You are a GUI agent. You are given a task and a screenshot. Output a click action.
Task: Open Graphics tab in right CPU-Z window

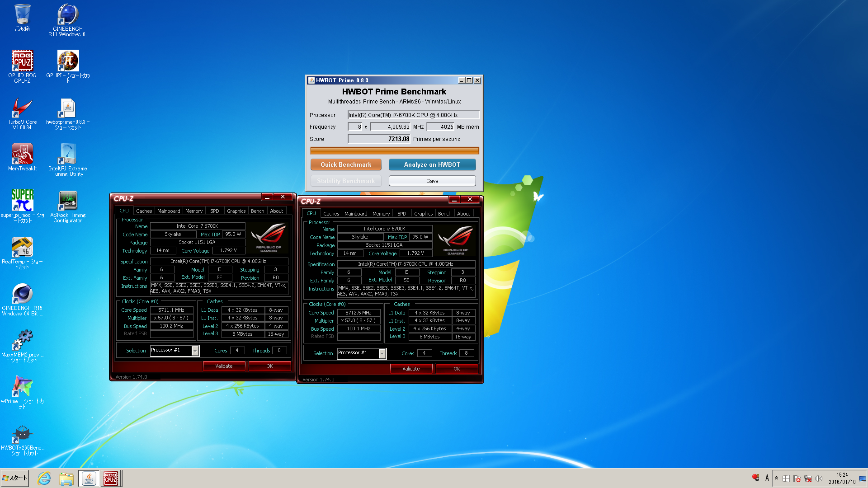(x=424, y=214)
